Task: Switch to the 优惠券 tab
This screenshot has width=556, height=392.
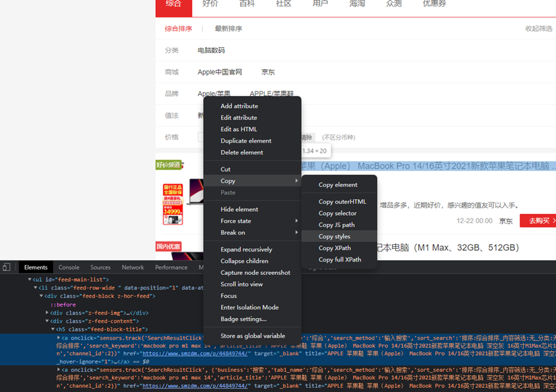Action: click(434, 4)
